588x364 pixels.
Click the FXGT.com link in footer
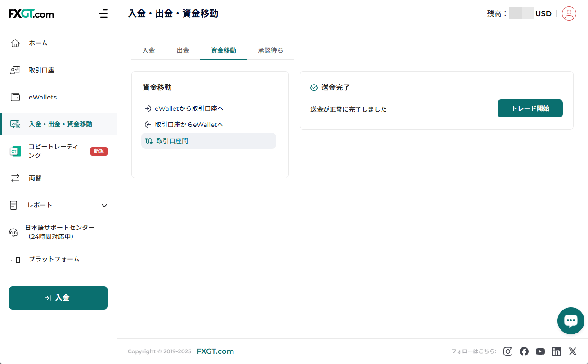pyautogui.click(x=215, y=351)
